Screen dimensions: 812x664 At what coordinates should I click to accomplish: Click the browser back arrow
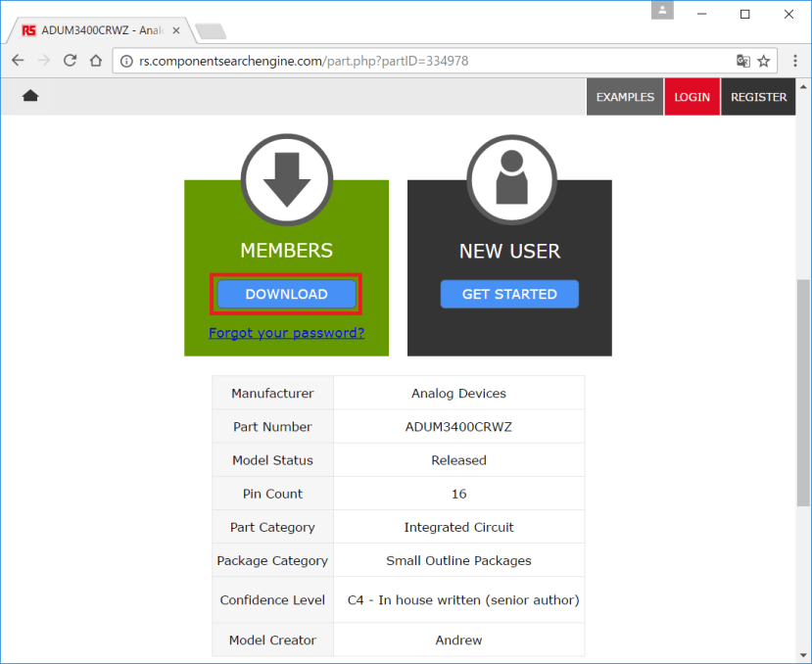18,61
